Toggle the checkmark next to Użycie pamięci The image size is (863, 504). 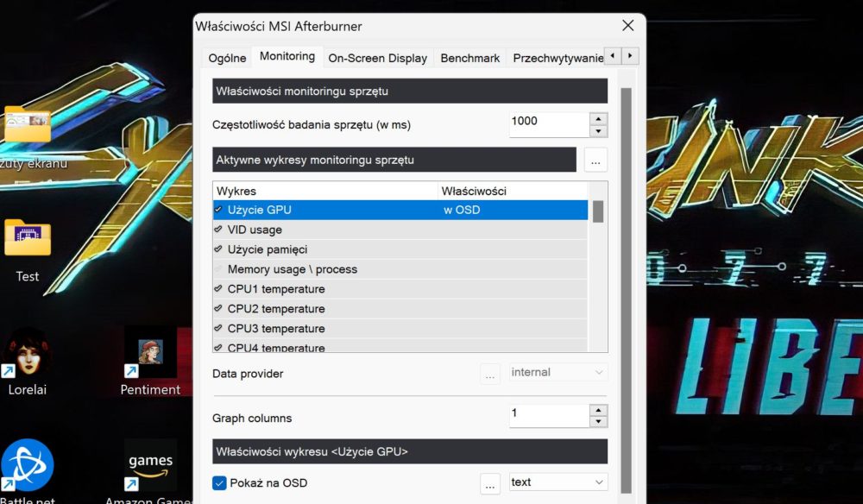tap(218, 249)
